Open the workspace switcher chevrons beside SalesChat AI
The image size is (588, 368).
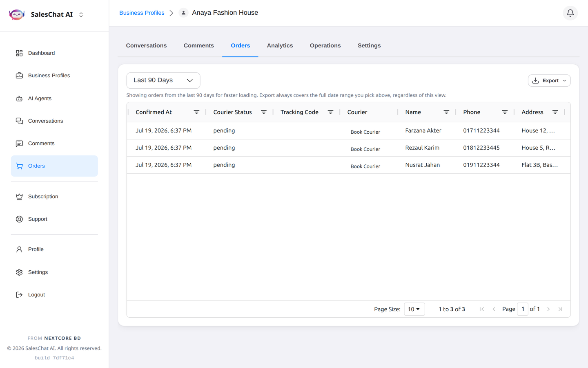[81, 15]
